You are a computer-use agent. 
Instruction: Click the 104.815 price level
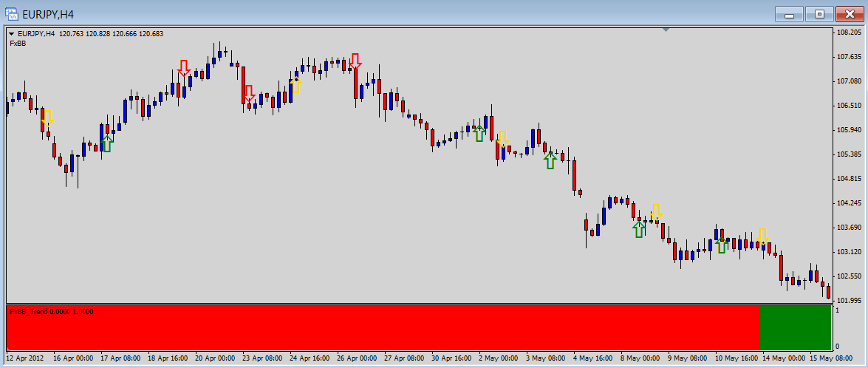849,178
